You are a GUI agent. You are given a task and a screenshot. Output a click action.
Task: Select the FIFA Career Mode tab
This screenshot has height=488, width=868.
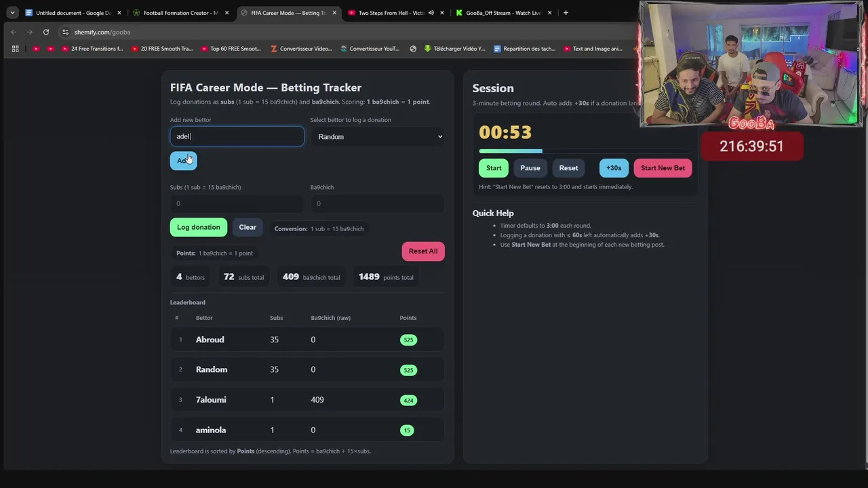289,12
